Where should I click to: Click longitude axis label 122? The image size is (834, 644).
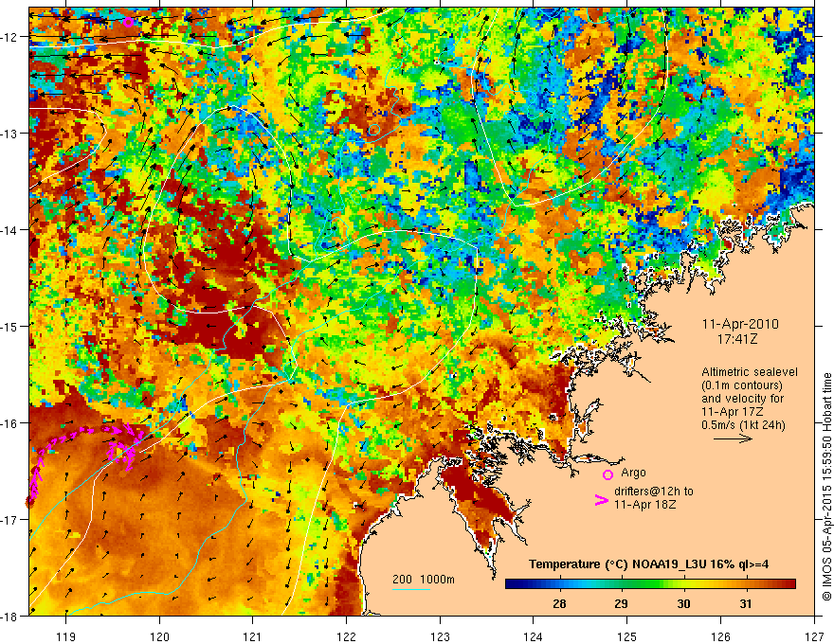pos(346,636)
